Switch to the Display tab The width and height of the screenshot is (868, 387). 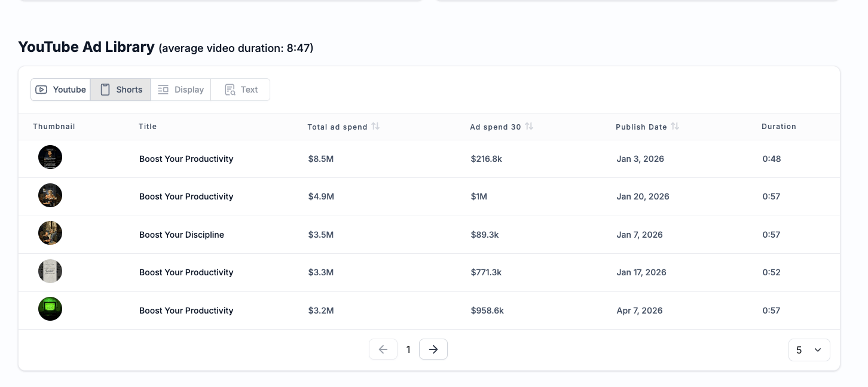[x=181, y=90]
